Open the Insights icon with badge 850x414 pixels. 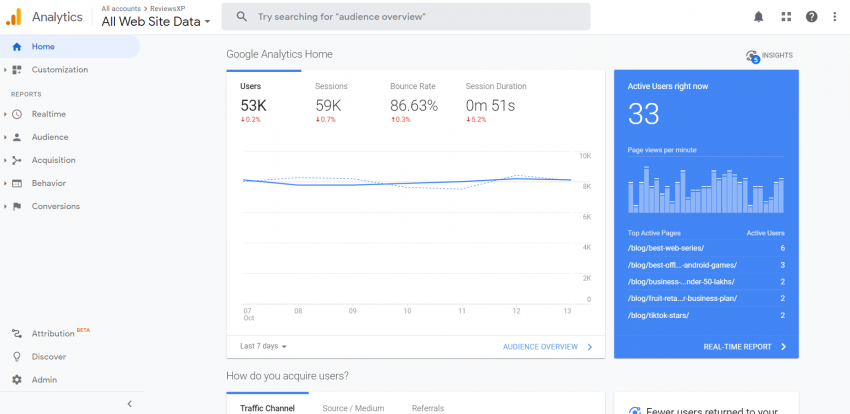[x=752, y=56]
